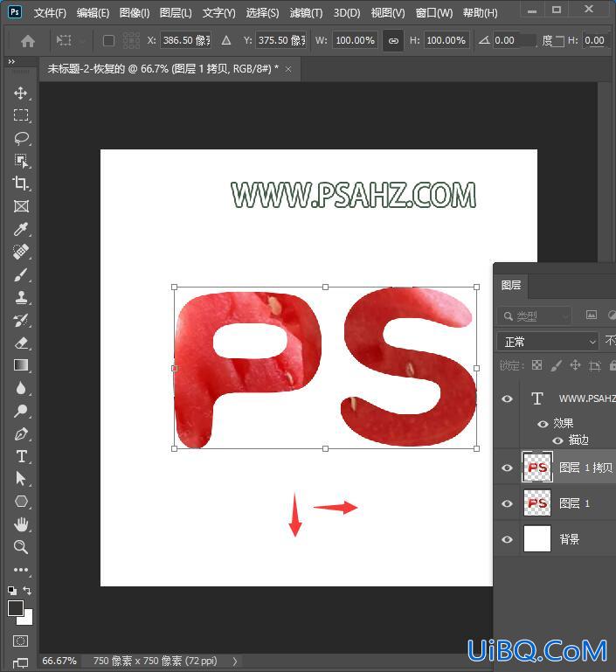
Task: Select the Frame tool
Action: [21, 206]
